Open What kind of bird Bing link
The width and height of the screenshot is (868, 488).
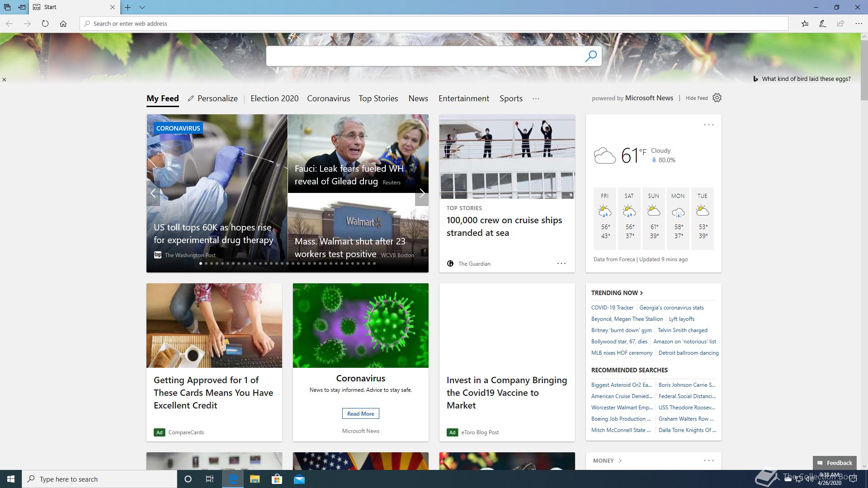tap(806, 79)
